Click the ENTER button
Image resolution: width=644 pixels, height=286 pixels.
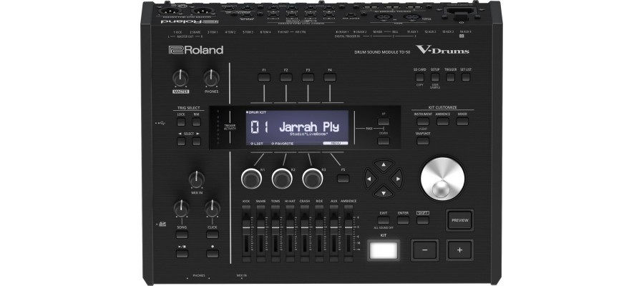click(404, 220)
